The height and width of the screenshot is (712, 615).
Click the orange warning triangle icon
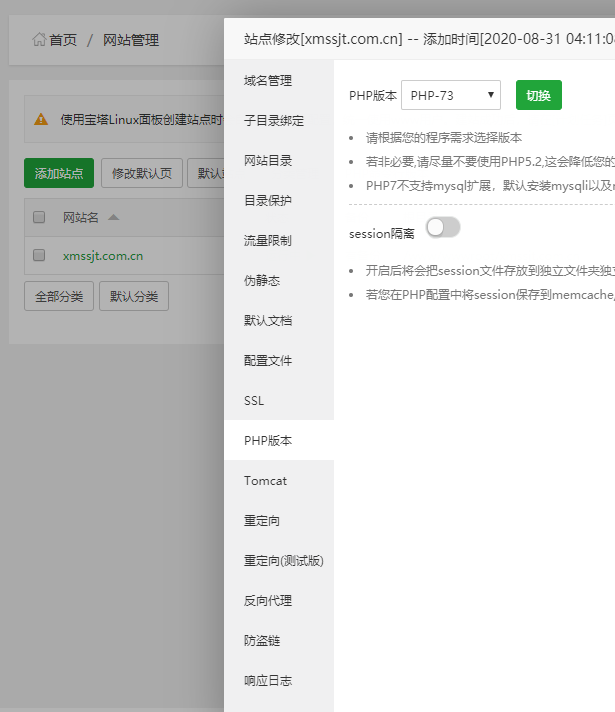(x=41, y=119)
